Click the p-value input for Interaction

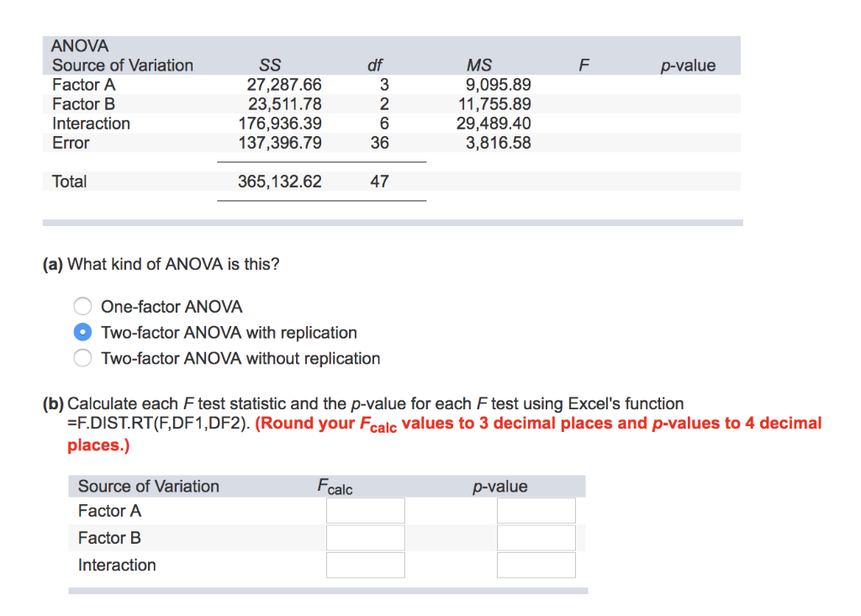pyautogui.click(x=536, y=565)
